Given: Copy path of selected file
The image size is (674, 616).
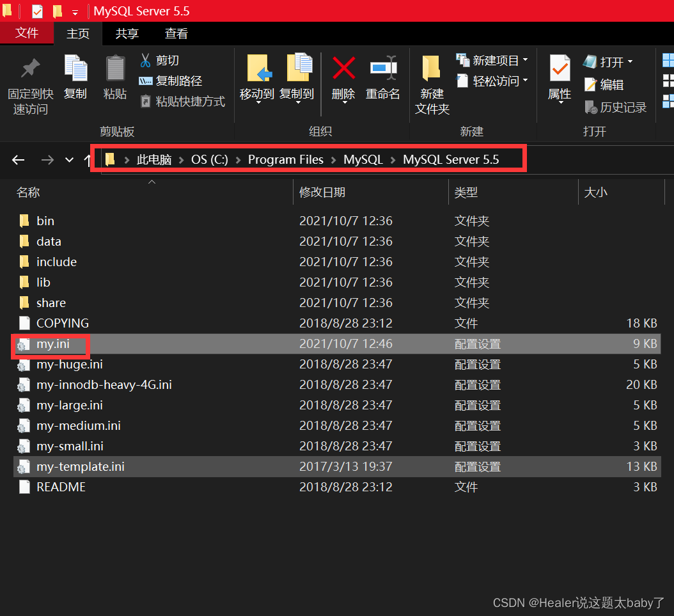Looking at the screenshot, I should 171,81.
